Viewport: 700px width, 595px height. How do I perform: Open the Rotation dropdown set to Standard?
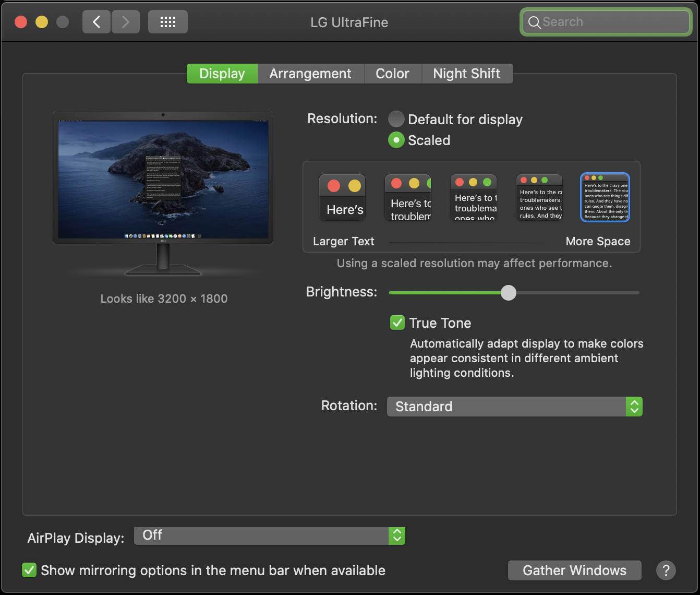click(x=515, y=407)
